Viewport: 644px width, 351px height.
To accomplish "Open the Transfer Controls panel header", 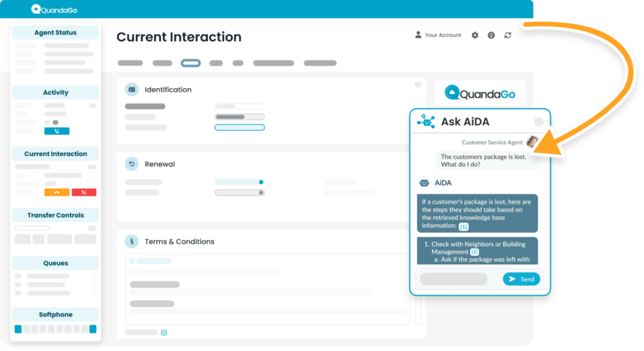I will tap(55, 215).
